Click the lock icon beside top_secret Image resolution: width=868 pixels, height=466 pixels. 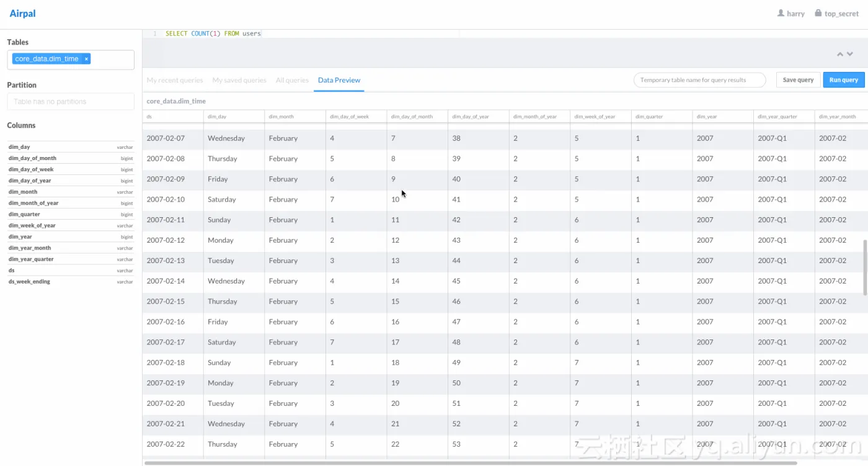pyautogui.click(x=818, y=13)
